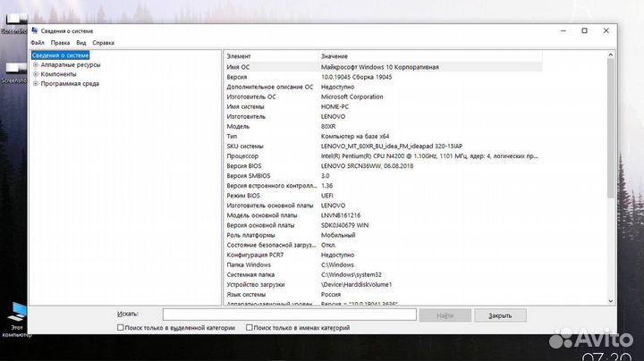Select the Режим BIOS row
Viewport: 644px width, 361px height.
tap(383, 196)
